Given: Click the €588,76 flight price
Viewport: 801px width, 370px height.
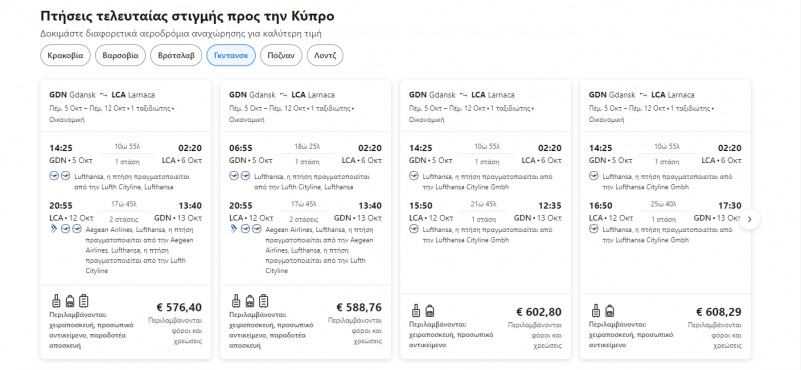Looking at the screenshot, I should (x=359, y=308).
